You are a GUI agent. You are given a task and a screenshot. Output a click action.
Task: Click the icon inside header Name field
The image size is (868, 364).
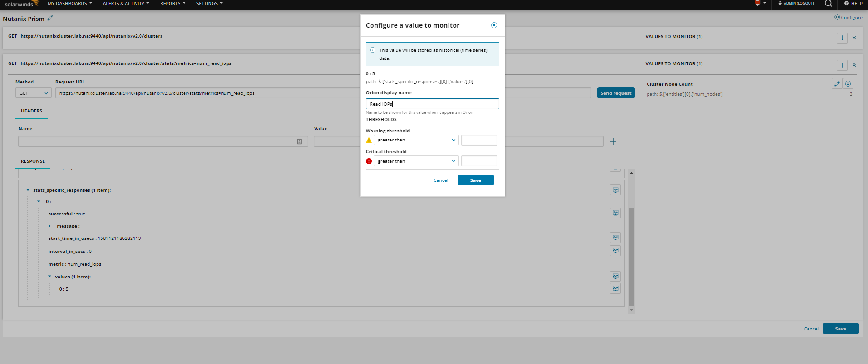pyautogui.click(x=299, y=141)
